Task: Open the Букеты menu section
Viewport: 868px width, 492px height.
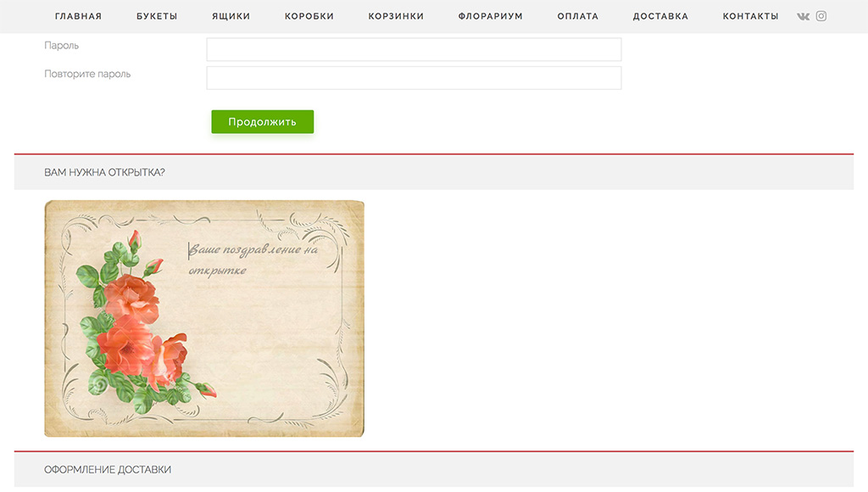Action: click(x=157, y=17)
